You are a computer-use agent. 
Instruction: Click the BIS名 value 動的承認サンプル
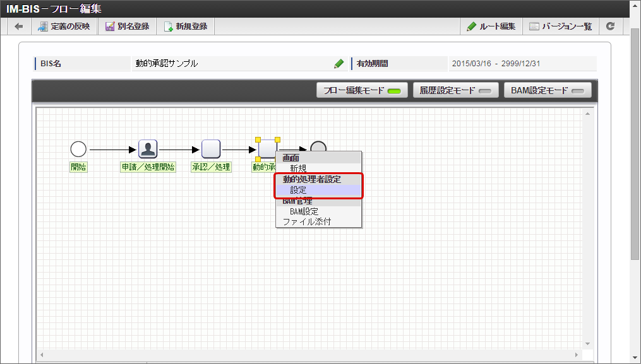pos(167,64)
